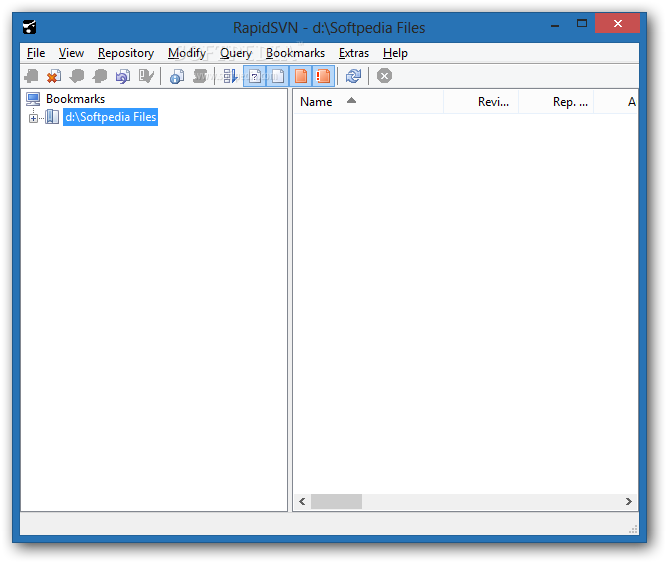
Task: Click the Refresh view icon
Action: (x=353, y=76)
